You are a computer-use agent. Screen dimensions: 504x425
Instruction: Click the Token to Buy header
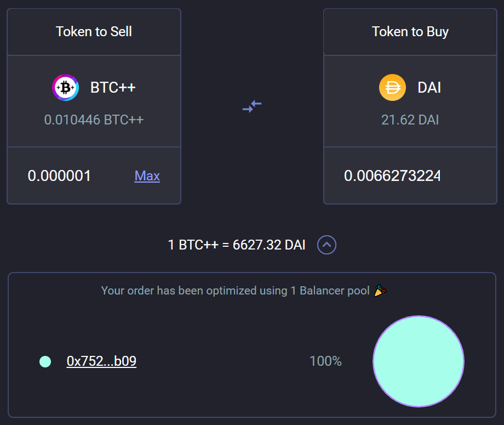pos(410,32)
